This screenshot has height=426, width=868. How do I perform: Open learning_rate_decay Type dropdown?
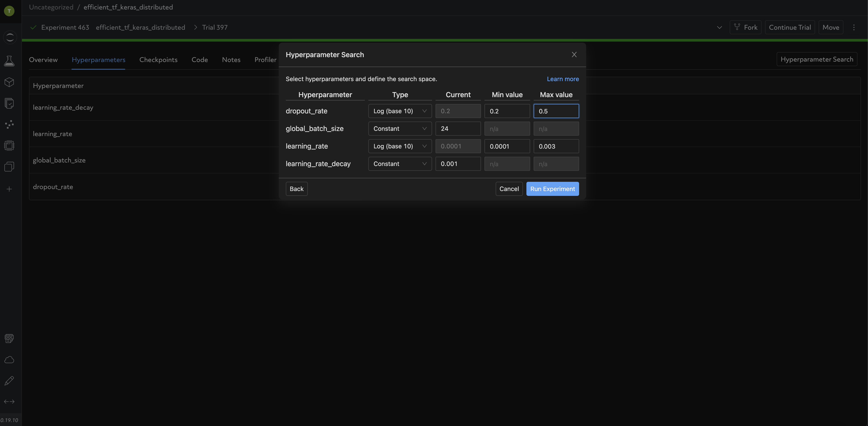pos(400,164)
